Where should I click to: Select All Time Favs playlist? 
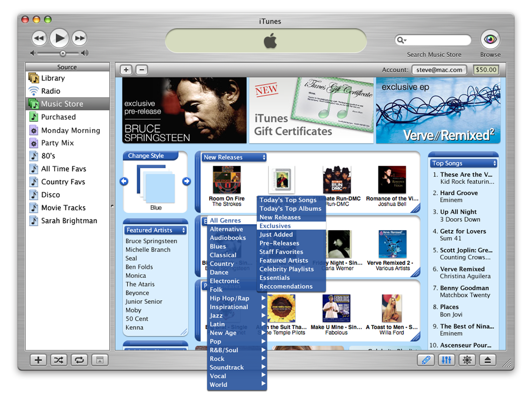tap(68, 169)
